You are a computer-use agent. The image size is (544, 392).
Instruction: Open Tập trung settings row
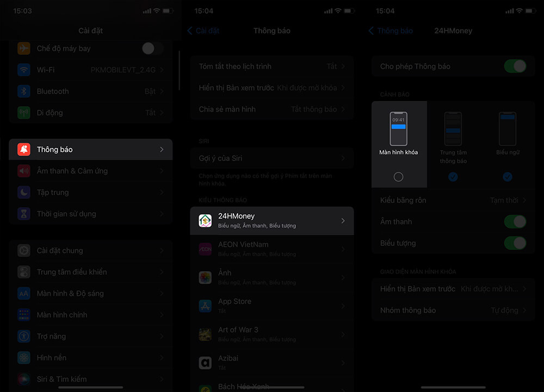pos(90,192)
